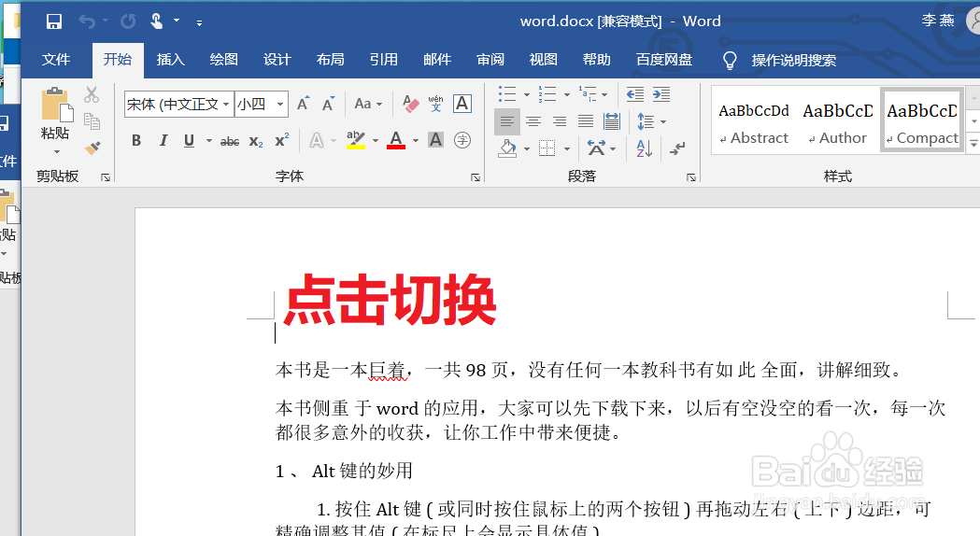980x536 pixels.
Task: Open the Customize Quick Access Toolbar arrow
Action: (199, 23)
